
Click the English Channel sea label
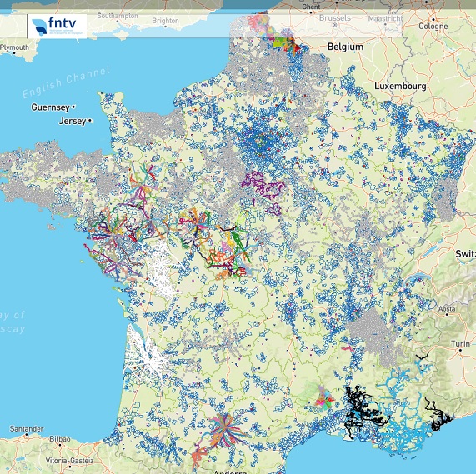pos(66,82)
